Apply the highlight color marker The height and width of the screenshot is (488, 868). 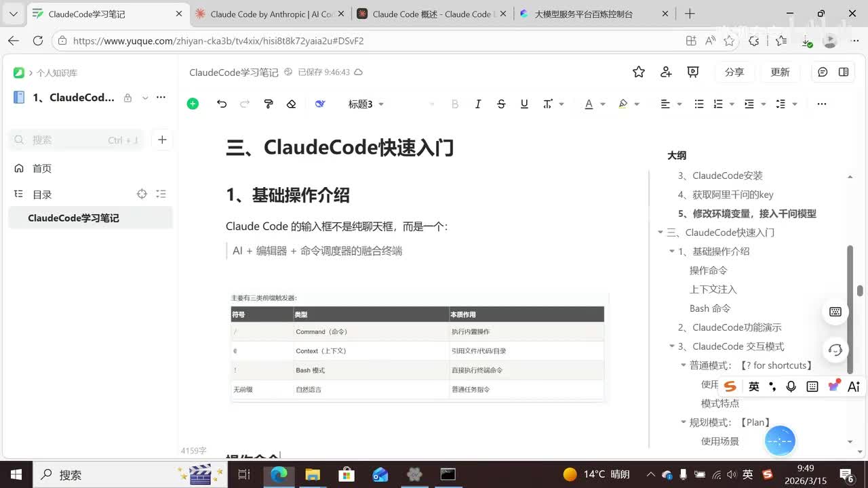point(623,104)
